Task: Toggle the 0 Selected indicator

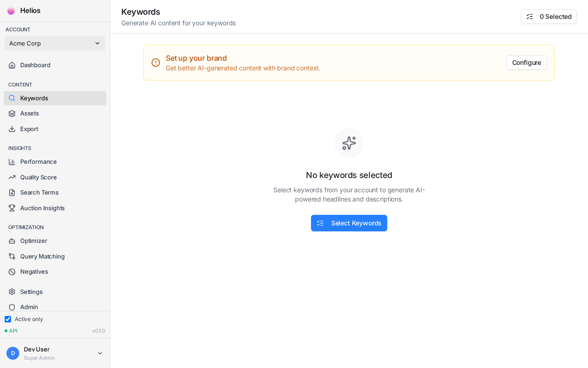Action: [x=549, y=17]
